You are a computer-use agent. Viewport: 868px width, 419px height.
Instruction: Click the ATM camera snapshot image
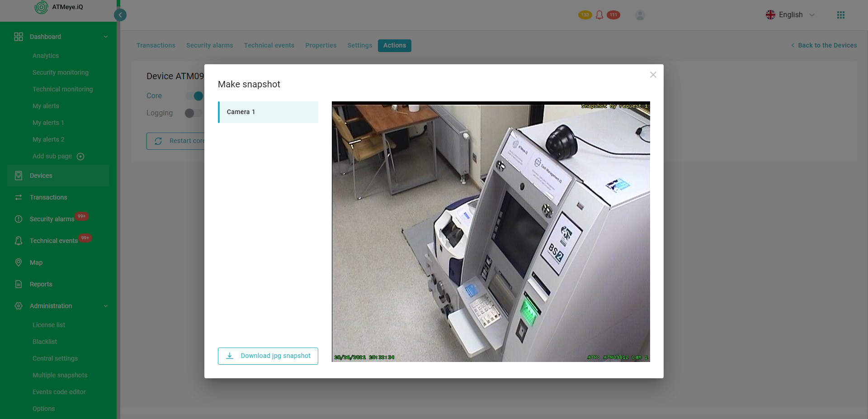click(491, 232)
